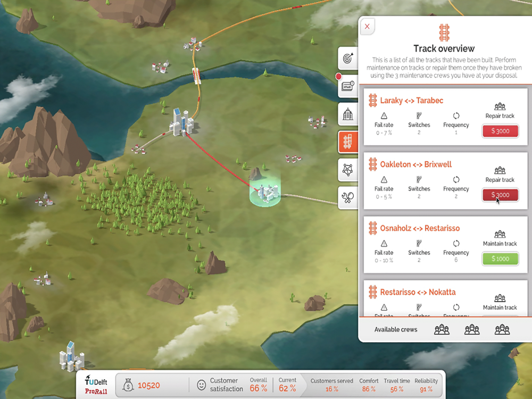The image size is (532, 399).
Task: Open the wrench maintenance tools tab
Action: coord(348,197)
